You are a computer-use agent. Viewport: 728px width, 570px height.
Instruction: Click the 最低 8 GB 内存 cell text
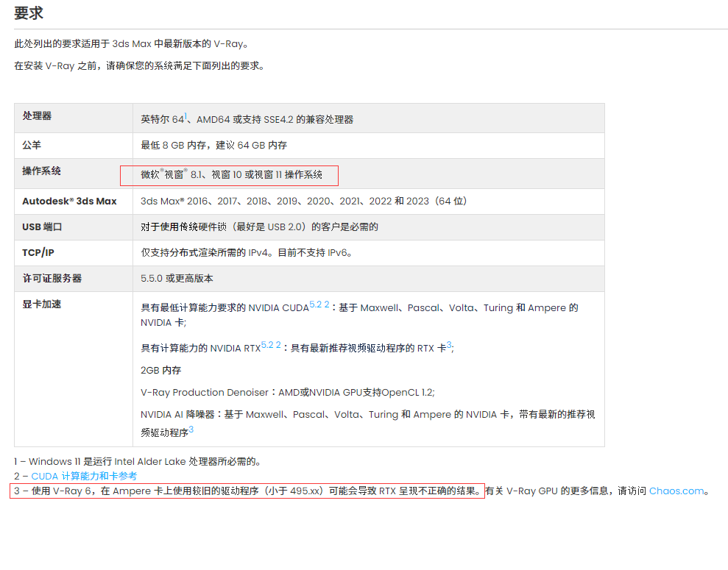[x=214, y=146]
